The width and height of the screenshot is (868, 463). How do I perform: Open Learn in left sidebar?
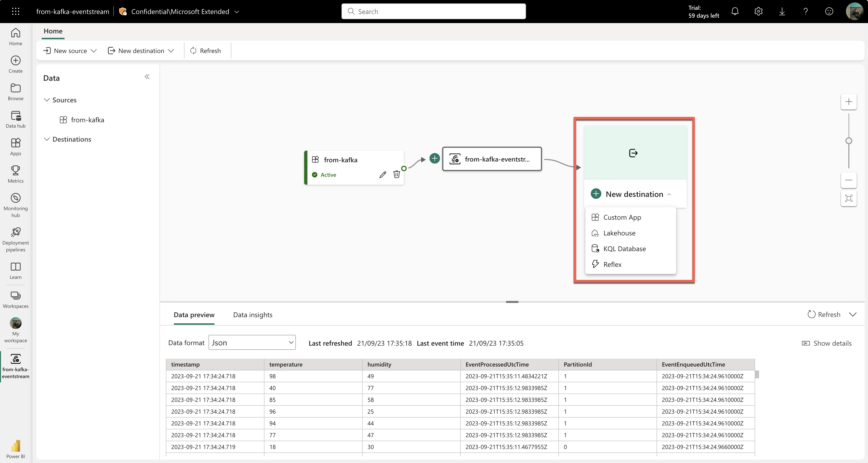coord(15,271)
